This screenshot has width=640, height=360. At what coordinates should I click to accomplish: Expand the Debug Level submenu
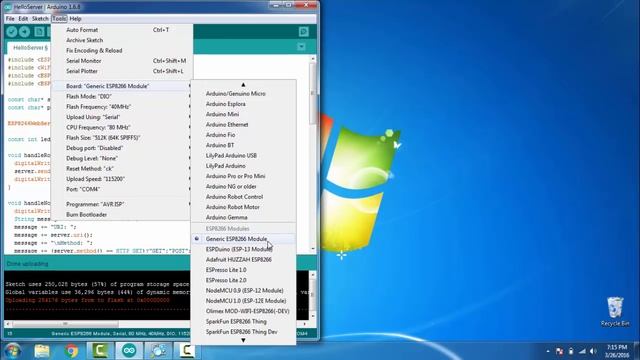pyautogui.click(x=122, y=158)
